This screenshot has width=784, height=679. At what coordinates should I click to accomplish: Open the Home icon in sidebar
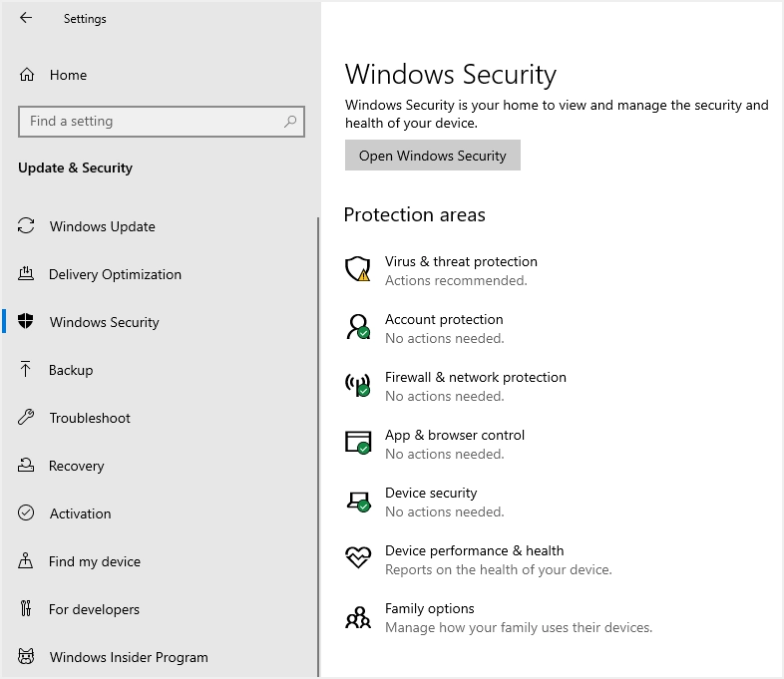coord(27,75)
